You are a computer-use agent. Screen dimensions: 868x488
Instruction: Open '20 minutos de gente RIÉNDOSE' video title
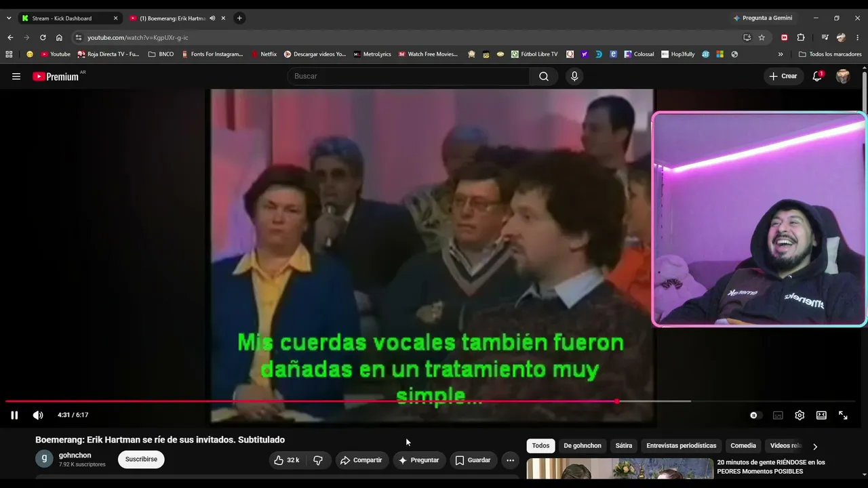point(771,467)
